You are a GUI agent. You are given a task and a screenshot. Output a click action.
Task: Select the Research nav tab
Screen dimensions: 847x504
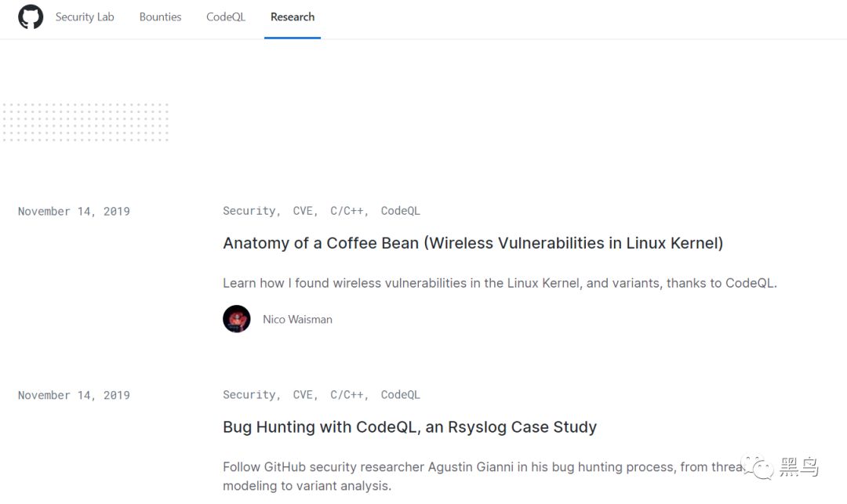point(293,16)
